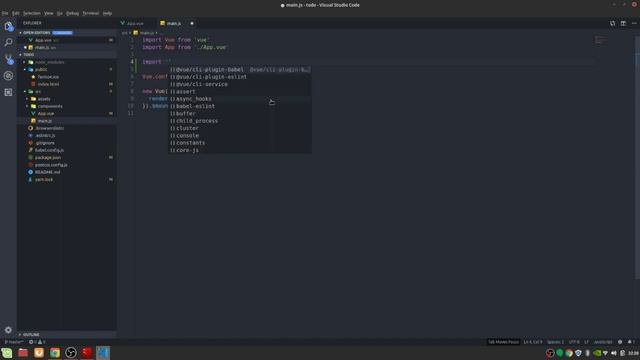
Task: Click the Split Editor icon
Action: pyautogui.click(x=623, y=23)
